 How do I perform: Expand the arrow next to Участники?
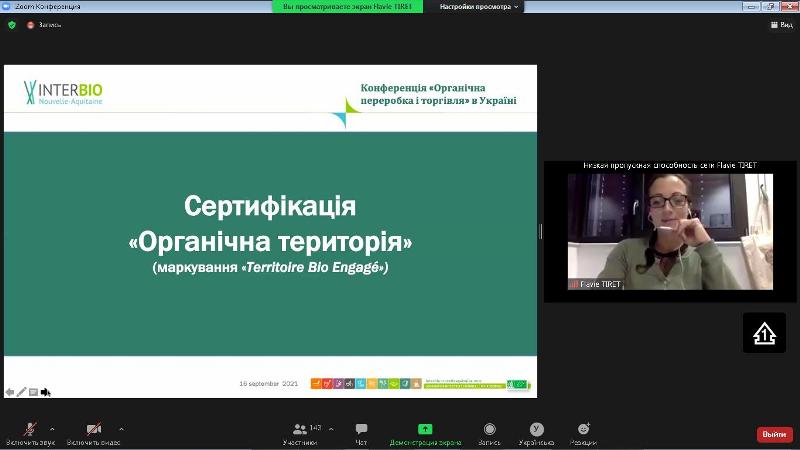tap(331, 428)
